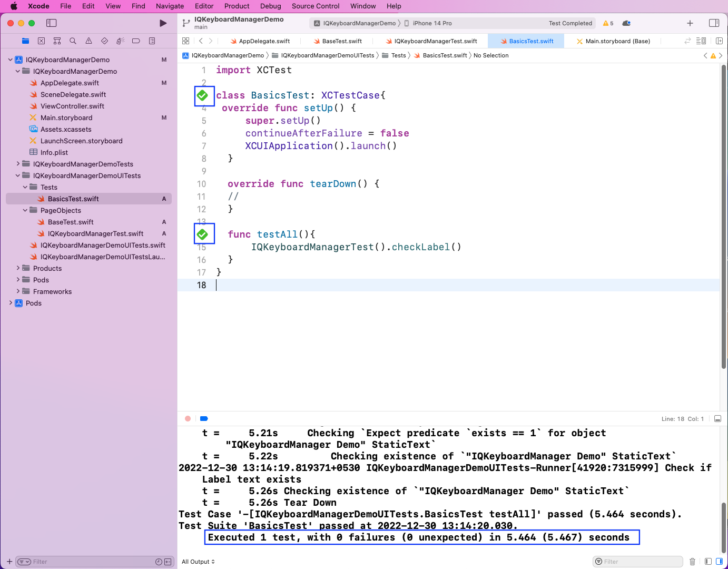
Task: Open the symbol navigator
Action: tap(57, 41)
